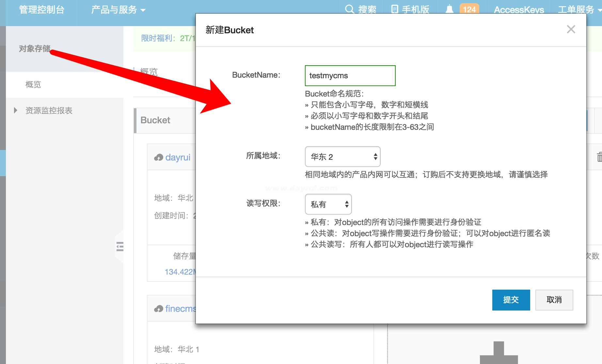Screen dimensions: 602x364
Task: Open the 读写权限 permission dropdown
Action: coord(328,204)
